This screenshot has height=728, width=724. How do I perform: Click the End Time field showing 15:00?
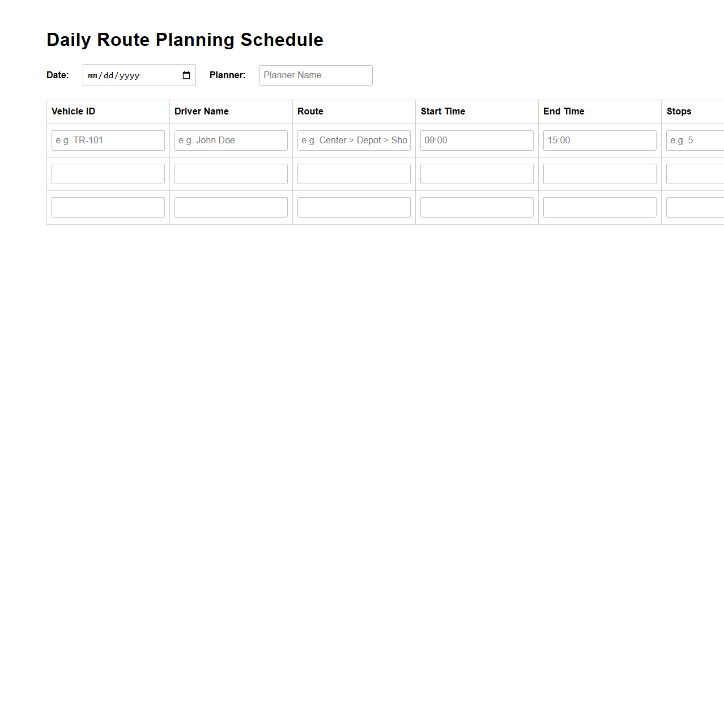599,140
